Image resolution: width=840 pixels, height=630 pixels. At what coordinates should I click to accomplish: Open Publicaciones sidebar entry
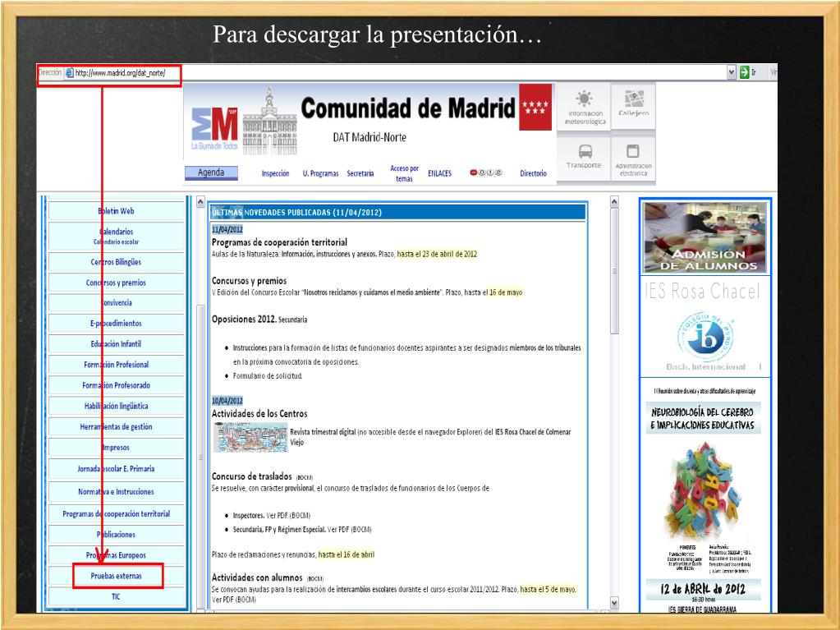[117, 535]
